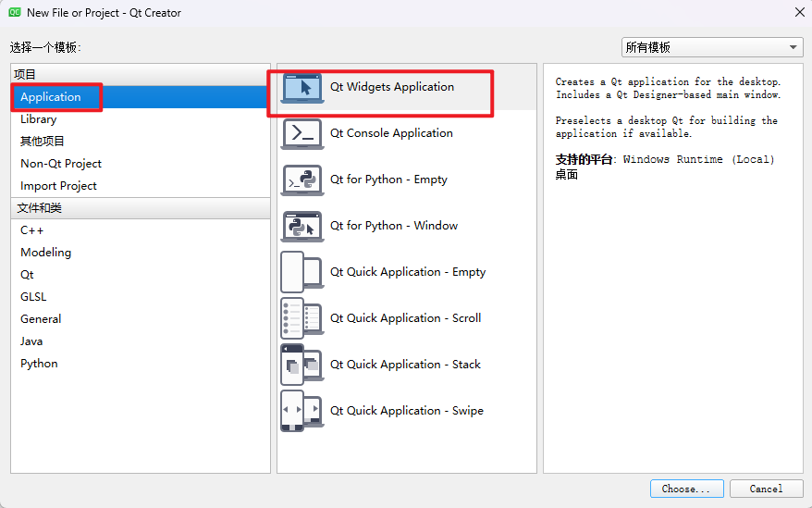The height and width of the screenshot is (508, 812).
Task: Select the Qt Quick Application - Empty label
Action: (x=408, y=272)
